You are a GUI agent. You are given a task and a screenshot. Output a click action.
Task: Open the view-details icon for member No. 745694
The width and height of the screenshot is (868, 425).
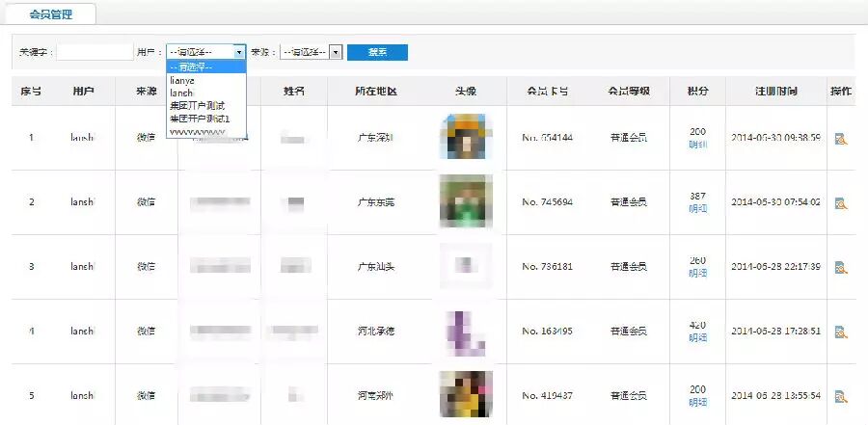point(841,203)
